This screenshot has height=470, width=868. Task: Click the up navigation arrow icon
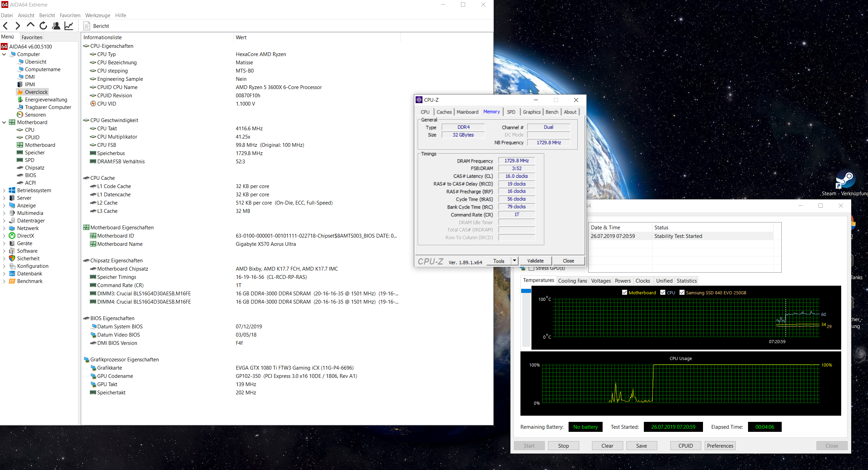coord(31,25)
